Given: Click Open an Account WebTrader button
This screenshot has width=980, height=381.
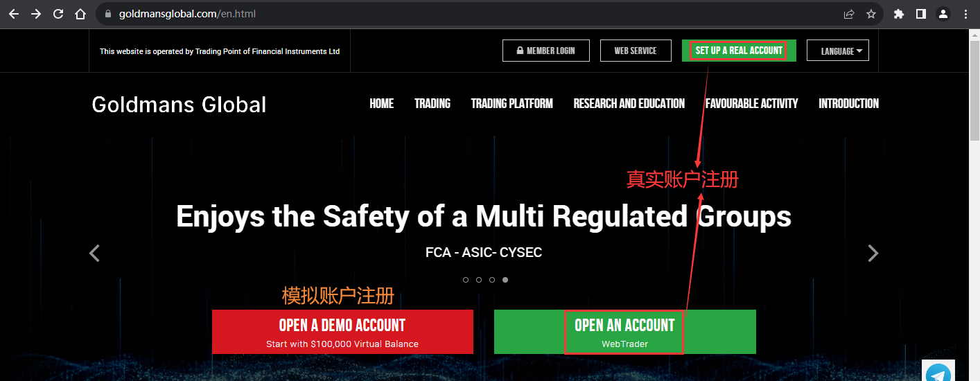Looking at the screenshot, I should click(624, 332).
